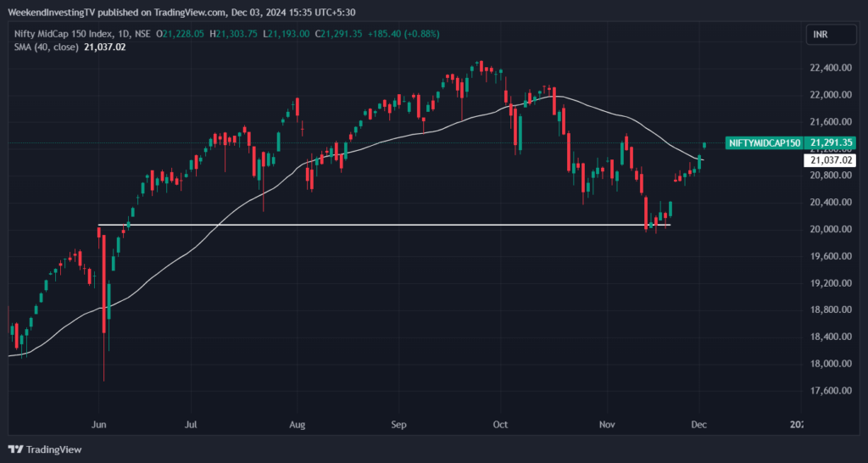Screen dimensions: 868x463
Task: Click the INR currency button
Action: point(832,34)
